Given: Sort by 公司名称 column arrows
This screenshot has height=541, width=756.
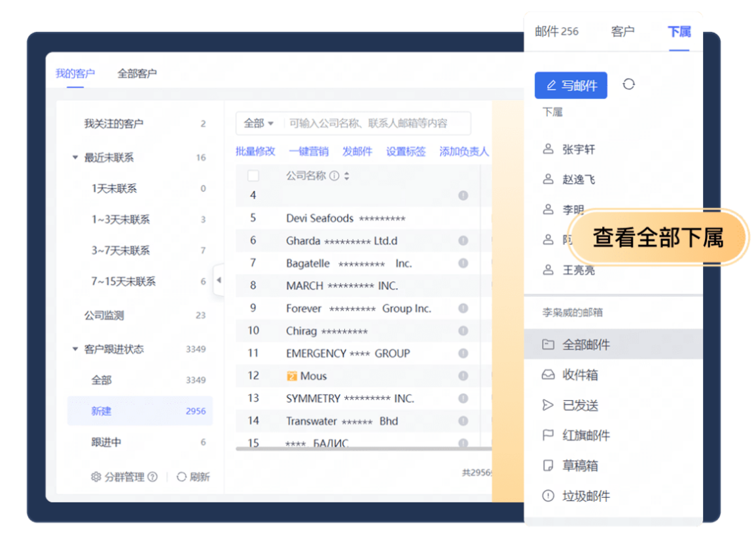Looking at the screenshot, I should [347, 176].
